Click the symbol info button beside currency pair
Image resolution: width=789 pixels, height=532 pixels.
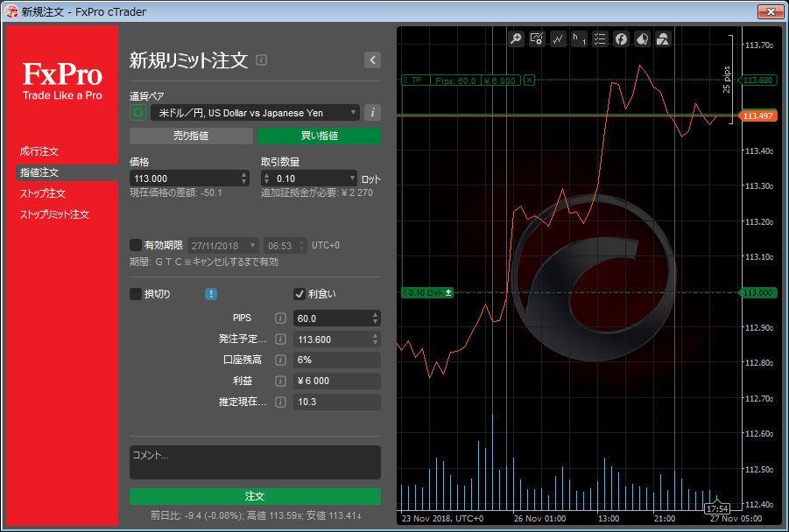pyautogui.click(x=372, y=113)
